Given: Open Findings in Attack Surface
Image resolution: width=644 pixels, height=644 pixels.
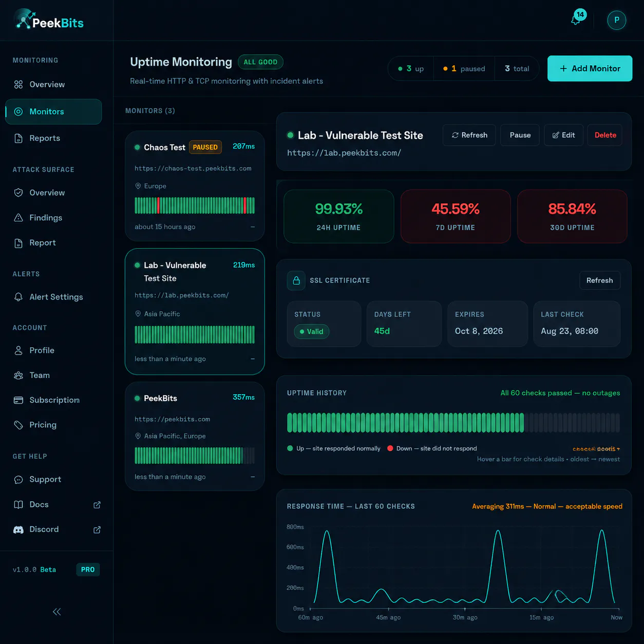Looking at the screenshot, I should (x=53, y=218).
